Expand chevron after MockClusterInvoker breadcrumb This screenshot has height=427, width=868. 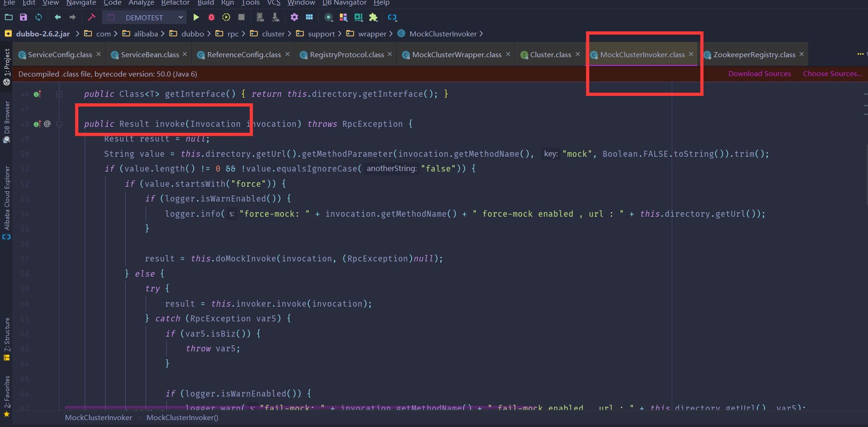click(481, 34)
